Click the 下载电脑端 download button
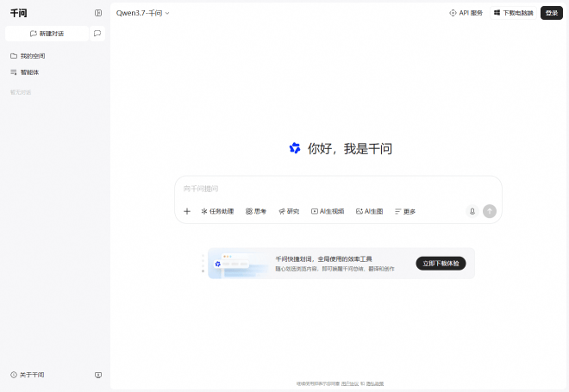 tap(514, 13)
